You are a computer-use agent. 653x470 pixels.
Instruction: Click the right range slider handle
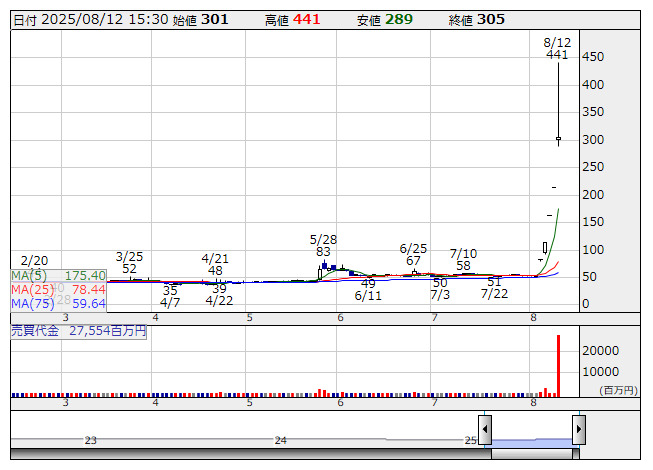(x=578, y=431)
